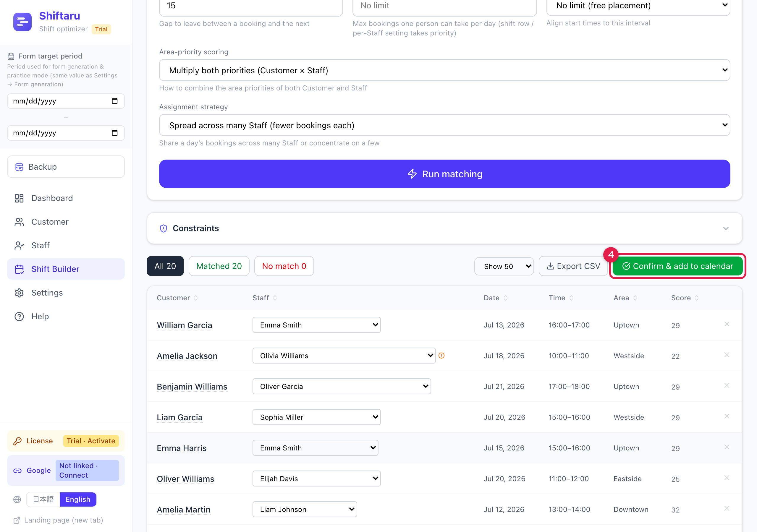Remove the Oliver Williams row
The width and height of the screenshot is (757, 532).
727,478
